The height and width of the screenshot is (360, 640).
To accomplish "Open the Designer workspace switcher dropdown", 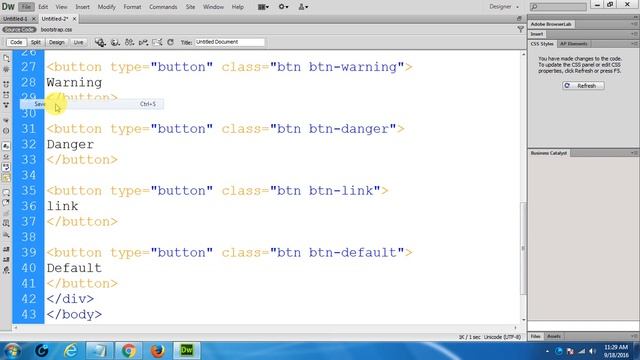I will (x=504, y=7).
